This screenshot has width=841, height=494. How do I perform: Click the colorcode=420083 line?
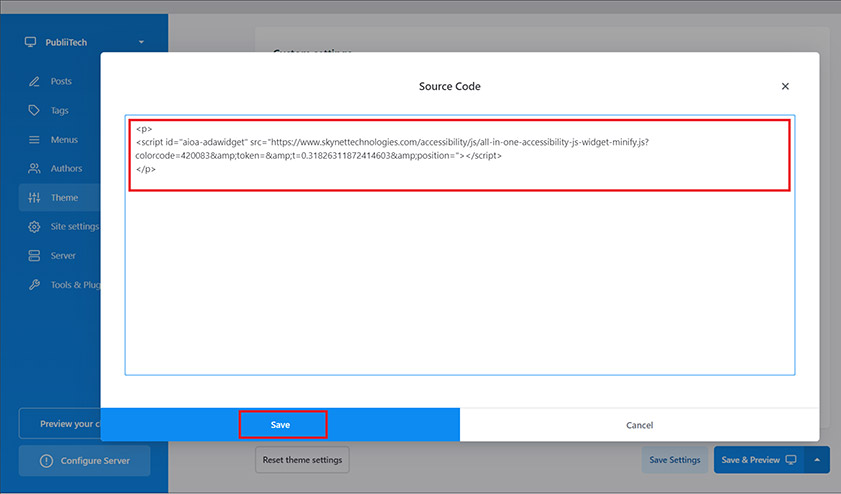(x=319, y=156)
